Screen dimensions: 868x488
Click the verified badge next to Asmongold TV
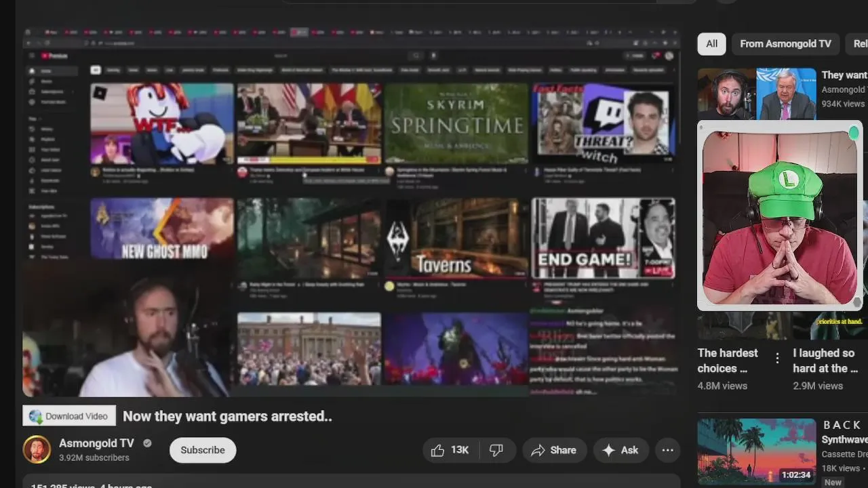click(x=147, y=443)
